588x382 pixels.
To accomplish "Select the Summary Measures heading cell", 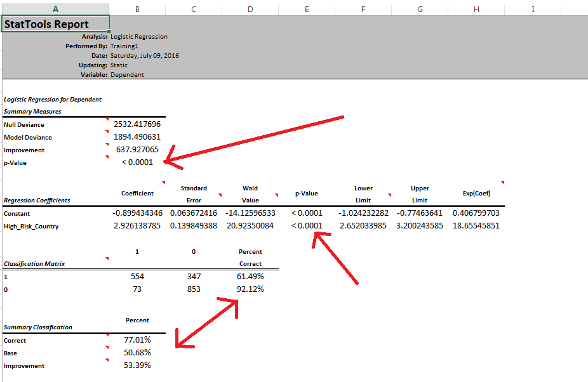I will (32, 111).
